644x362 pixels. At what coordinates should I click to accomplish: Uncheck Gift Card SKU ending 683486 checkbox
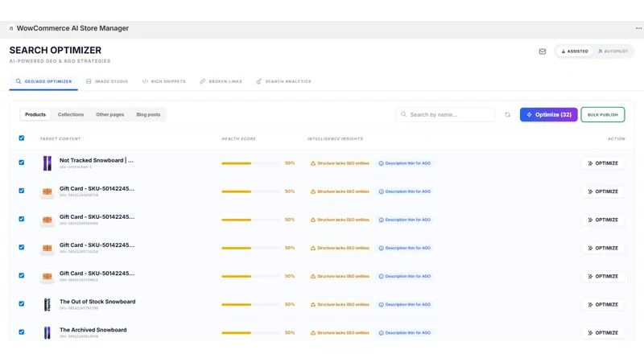click(22, 219)
